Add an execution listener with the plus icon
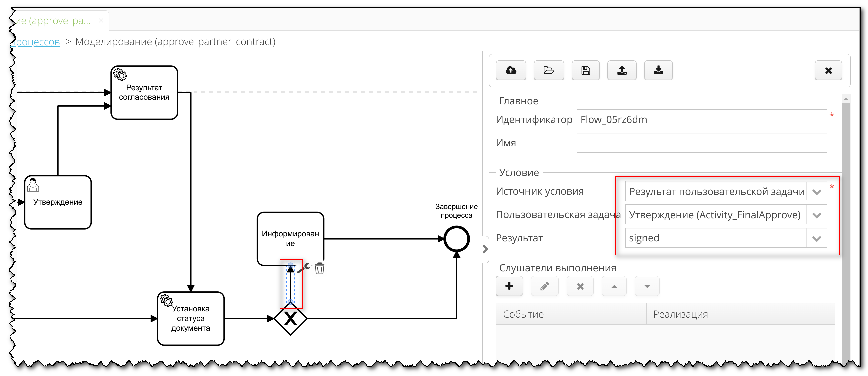This screenshot has height=376, width=868. [x=509, y=286]
